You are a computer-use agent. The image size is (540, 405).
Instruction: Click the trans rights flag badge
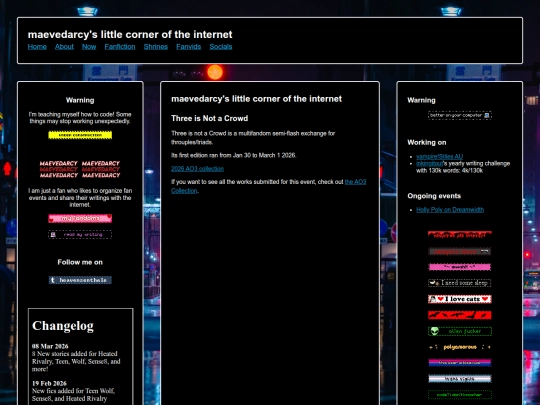460,379
